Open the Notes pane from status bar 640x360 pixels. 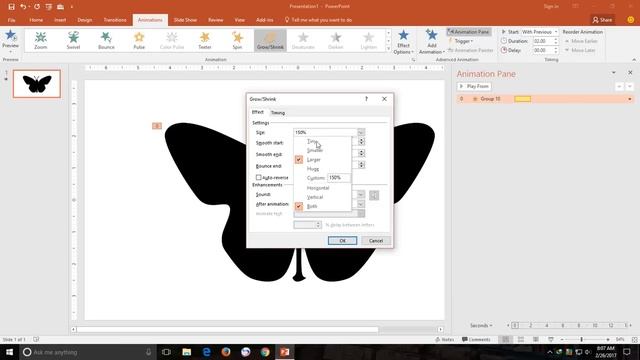(445, 339)
